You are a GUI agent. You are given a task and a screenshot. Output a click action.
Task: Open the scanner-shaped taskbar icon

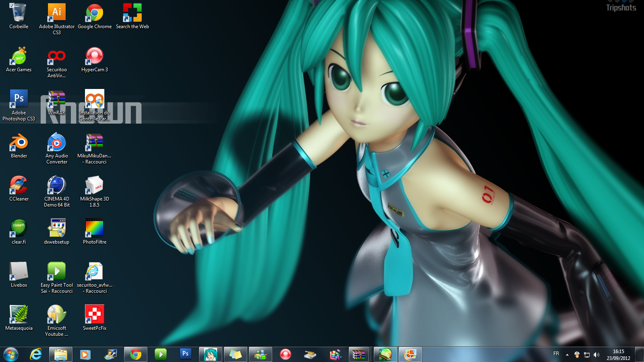click(x=310, y=354)
